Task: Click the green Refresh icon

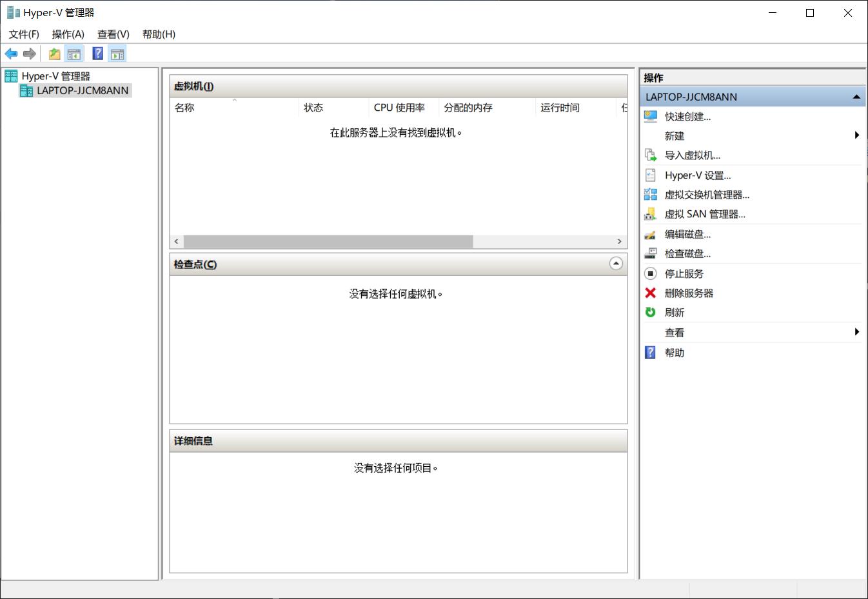Action: tap(651, 312)
